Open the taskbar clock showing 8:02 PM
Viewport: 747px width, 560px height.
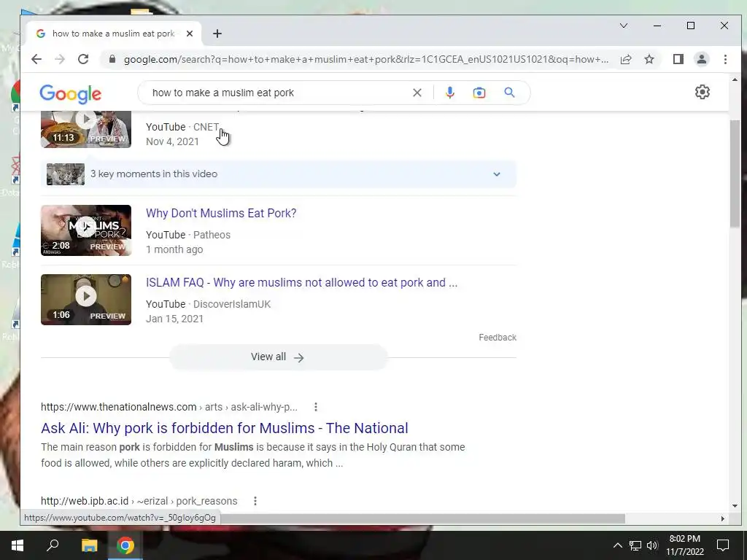pyautogui.click(x=684, y=545)
